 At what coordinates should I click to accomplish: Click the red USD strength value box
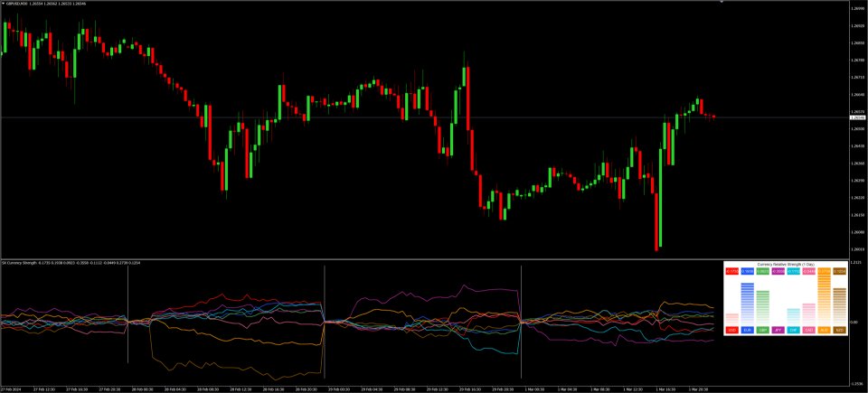click(x=731, y=271)
